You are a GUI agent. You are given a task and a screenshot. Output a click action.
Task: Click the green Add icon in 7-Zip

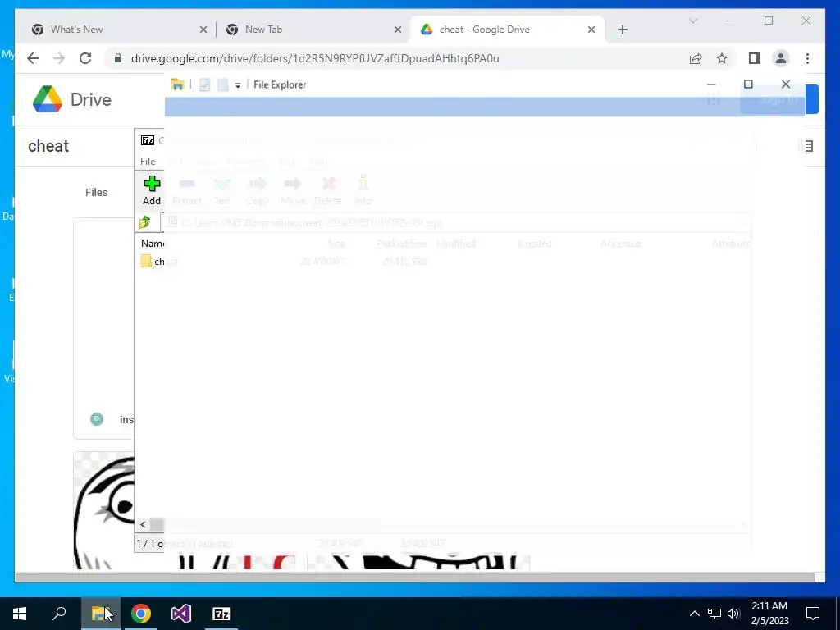point(152,185)
